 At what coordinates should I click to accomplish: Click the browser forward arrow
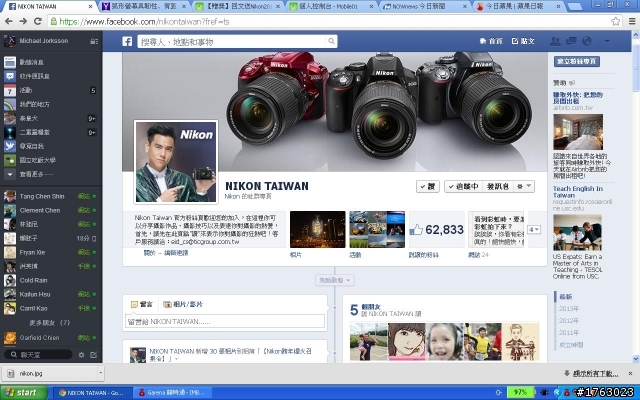[x=23, y=21]
